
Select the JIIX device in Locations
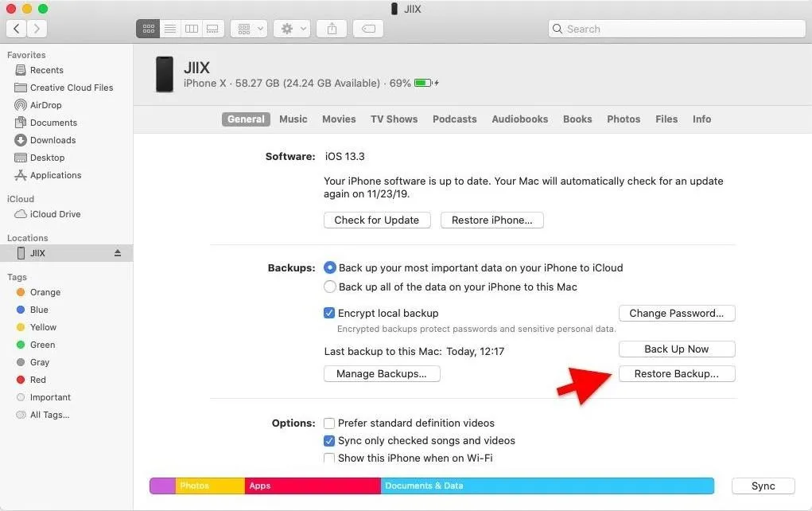(x=66, y=253)
